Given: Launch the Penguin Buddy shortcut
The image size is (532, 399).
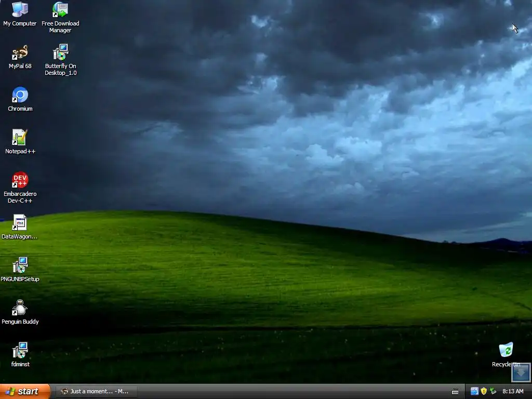Looking at the screenshot, I should coord(20,312).
